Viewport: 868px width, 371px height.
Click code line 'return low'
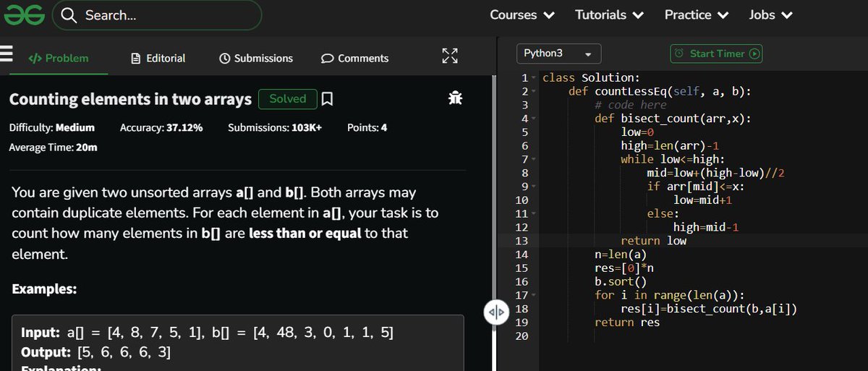click(x=653, y=241)
